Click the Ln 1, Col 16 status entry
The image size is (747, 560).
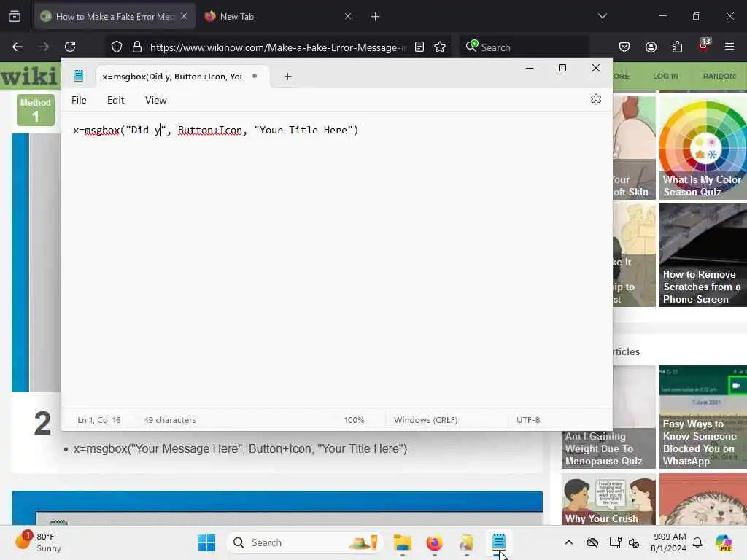click(99, 420)
